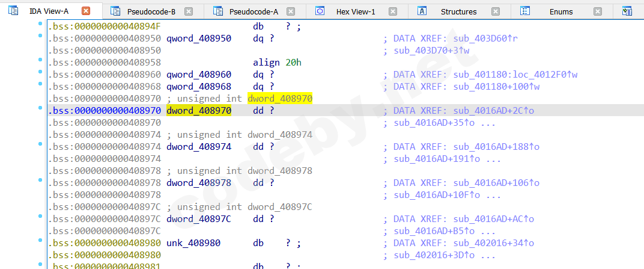Select the dword_408974 data label
The width and height of the screenshot is (644, 269).
[x=199, y=147]
